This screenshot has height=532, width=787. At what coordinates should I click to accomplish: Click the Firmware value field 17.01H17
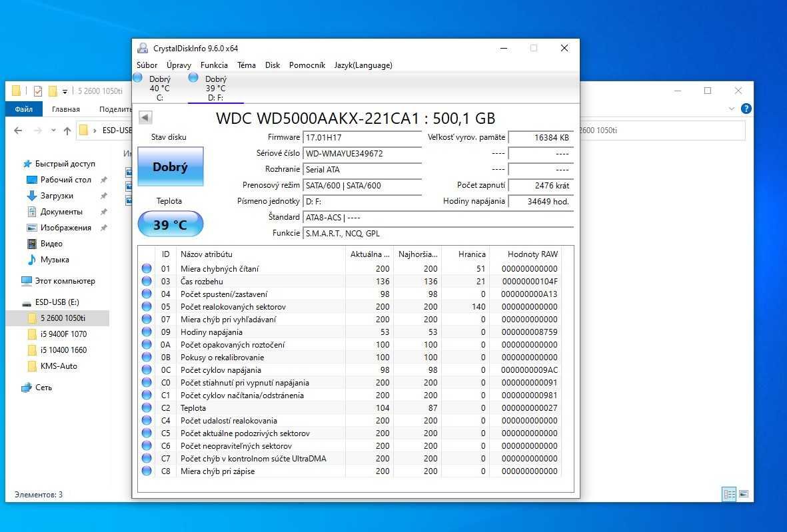pyautogui.click(x=362, y=137)
